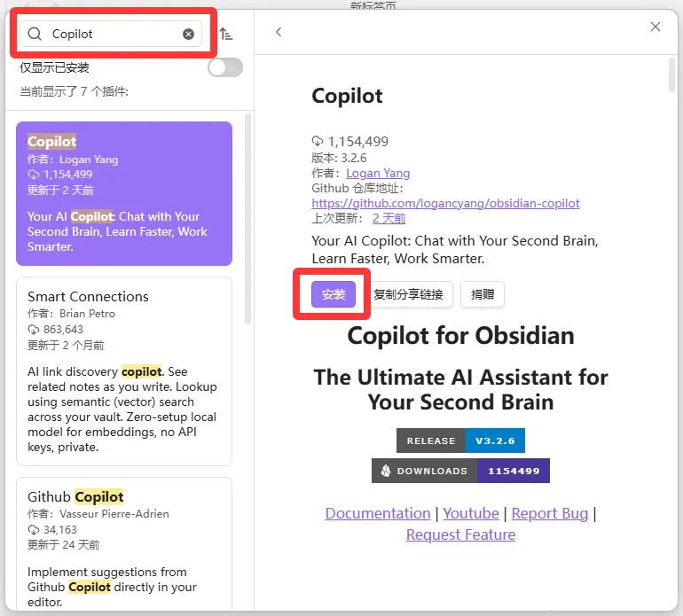
Task: Click the donate button
Action: [x=483, y=294]
